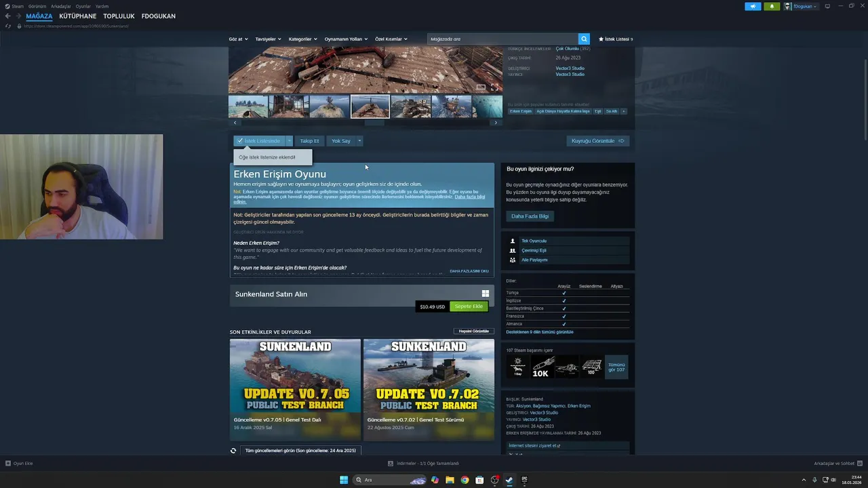The image size is (868, 488).
Task: Click the 10K achievement icon
Action: 542,367
